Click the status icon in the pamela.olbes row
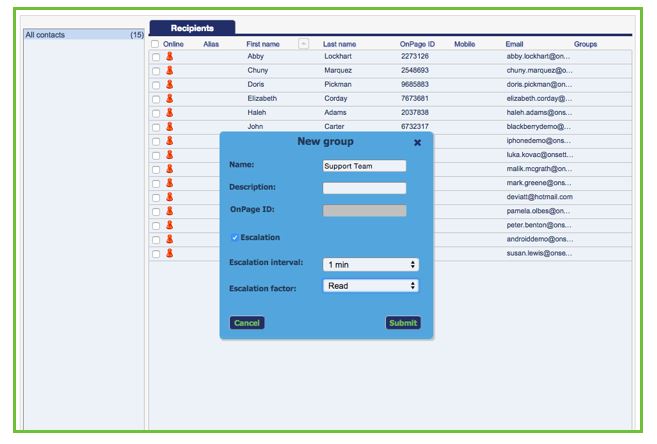 (170, 211)
